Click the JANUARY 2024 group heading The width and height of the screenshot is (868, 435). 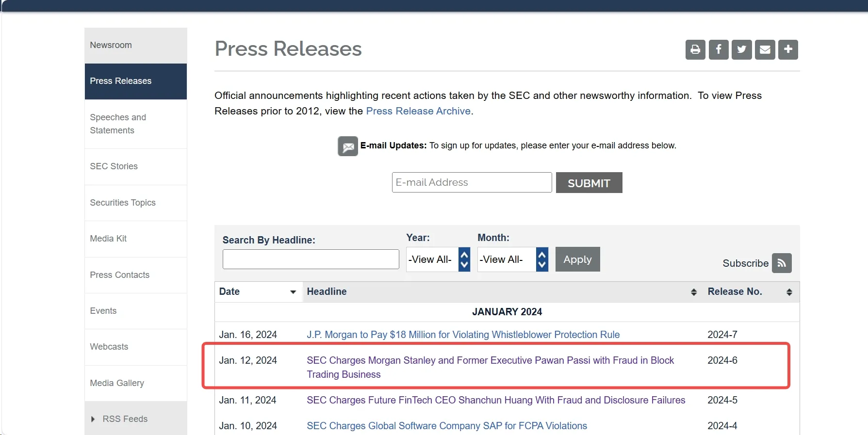click(507, 312)
